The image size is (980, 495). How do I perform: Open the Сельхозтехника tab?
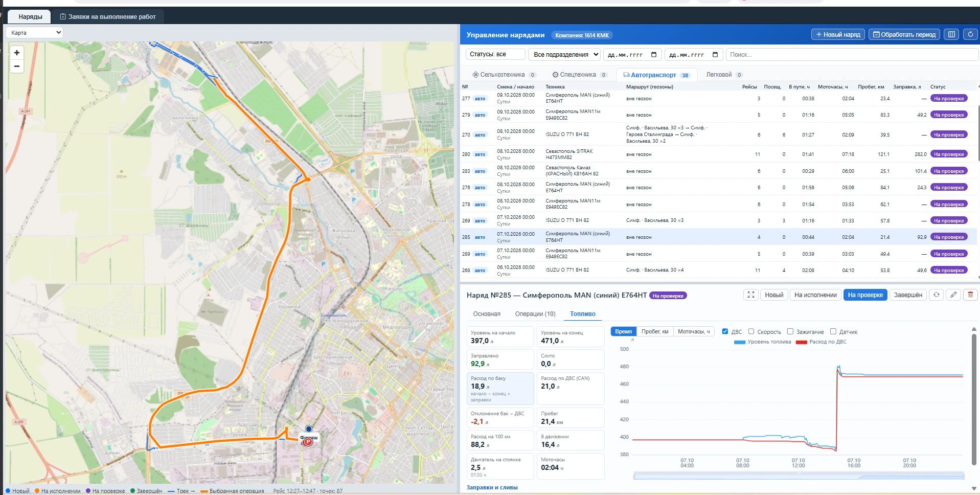click(x=504, y=75)
